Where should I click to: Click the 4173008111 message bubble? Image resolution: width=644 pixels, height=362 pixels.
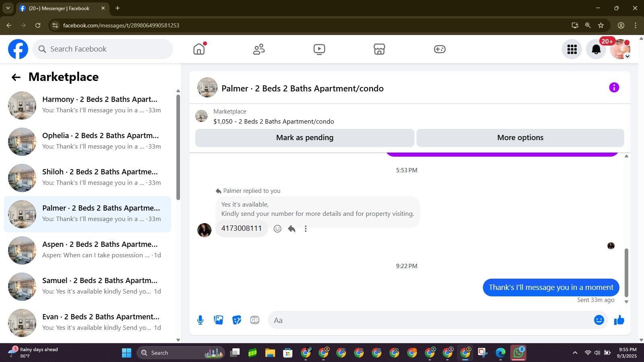(x=242, y=228)
